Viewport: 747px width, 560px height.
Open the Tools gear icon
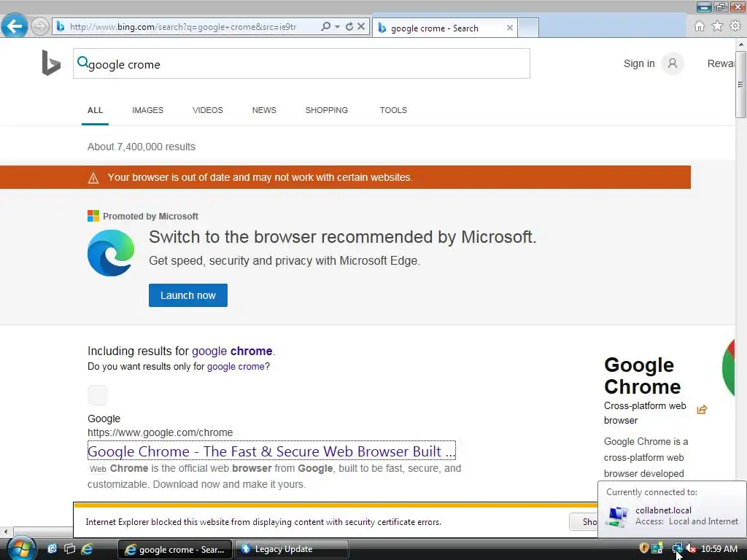(735, 26)
